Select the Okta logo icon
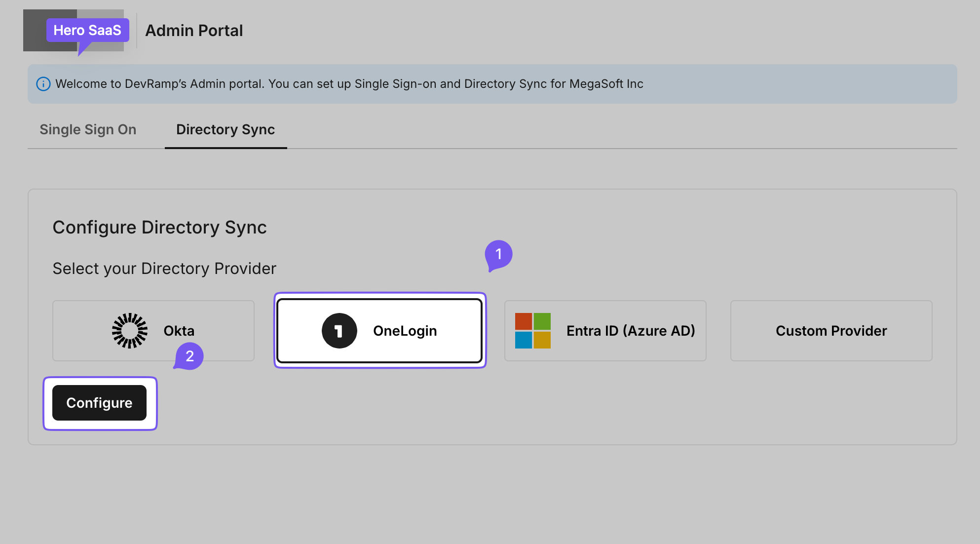The height and width of the screenshot is (544, 980). 130,330
